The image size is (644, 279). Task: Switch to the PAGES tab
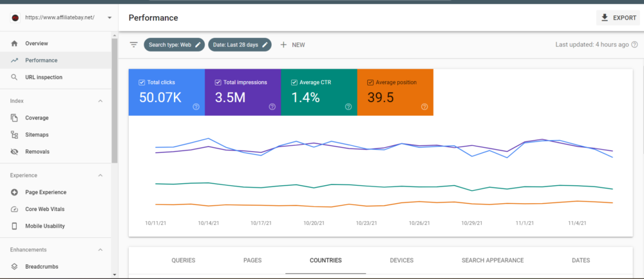[252, 260]
